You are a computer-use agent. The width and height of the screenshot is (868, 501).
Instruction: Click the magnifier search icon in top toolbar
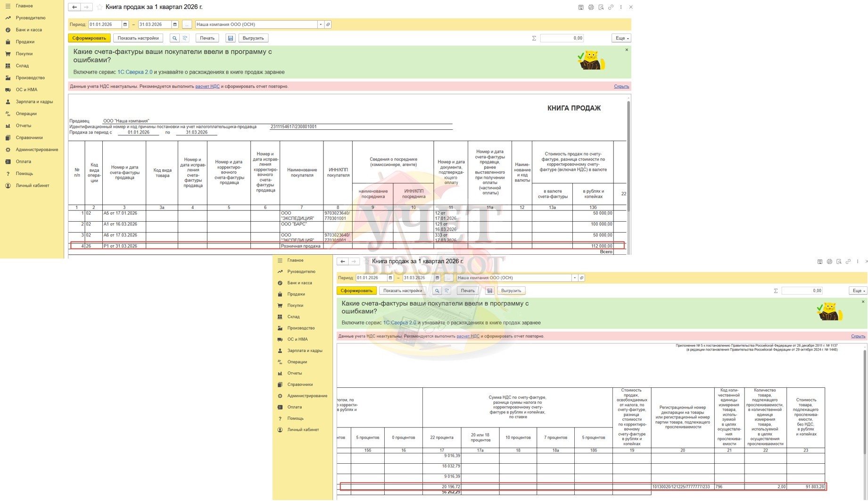click(x=174, y=38)
